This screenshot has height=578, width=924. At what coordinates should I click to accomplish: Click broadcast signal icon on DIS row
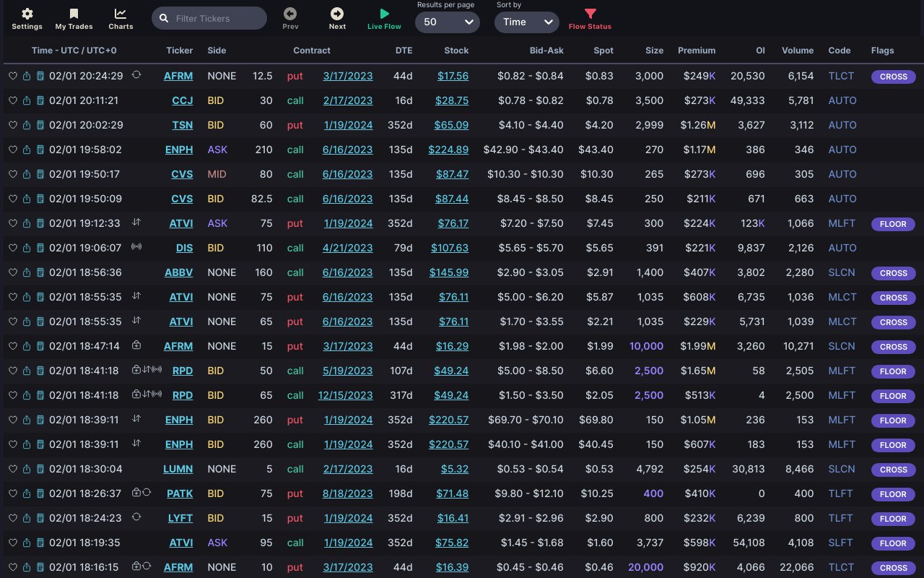point(136,246)
